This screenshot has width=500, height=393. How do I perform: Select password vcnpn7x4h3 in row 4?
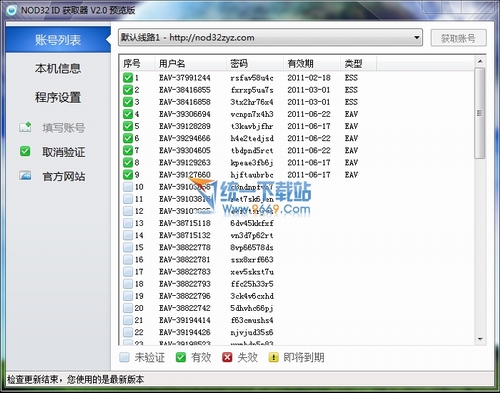click(252, 114)
